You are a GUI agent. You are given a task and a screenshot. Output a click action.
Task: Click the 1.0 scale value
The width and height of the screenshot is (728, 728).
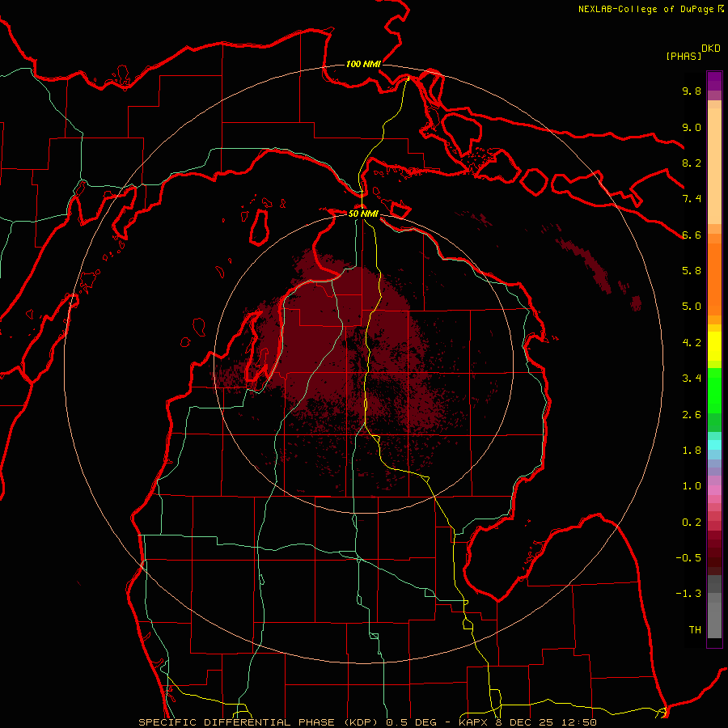pyautogui.click(x=692, y=486)
